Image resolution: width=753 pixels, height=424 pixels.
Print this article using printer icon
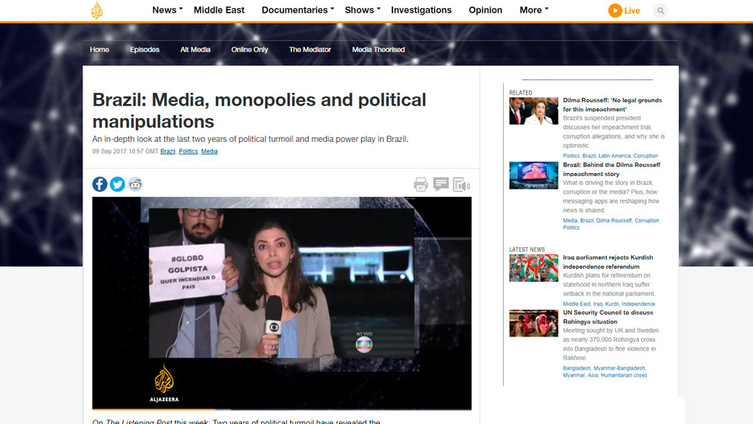click(x=421, y=184)
